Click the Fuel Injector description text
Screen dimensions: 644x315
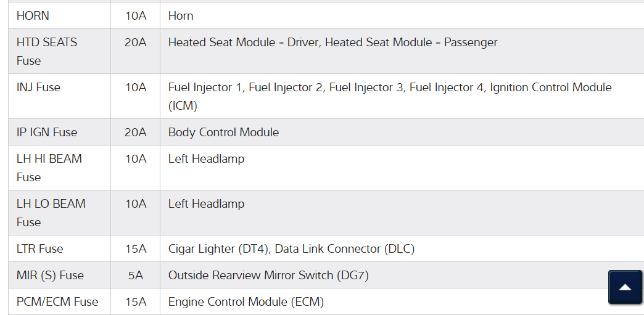coord(389,96)
